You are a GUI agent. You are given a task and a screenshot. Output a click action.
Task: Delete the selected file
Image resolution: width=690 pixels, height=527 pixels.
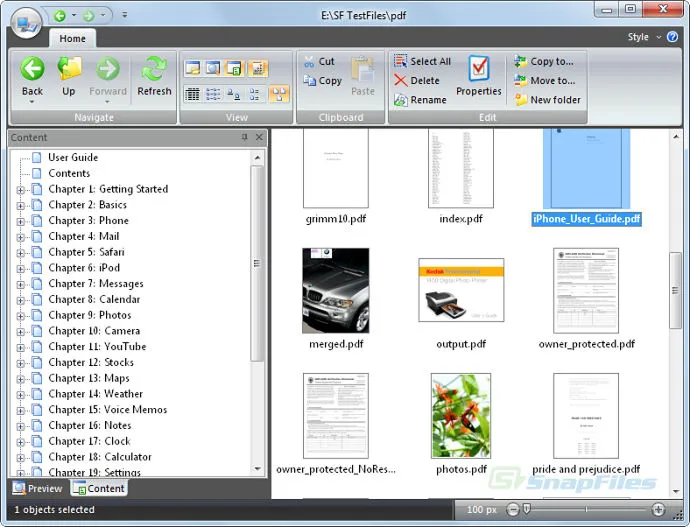[417, 81]
